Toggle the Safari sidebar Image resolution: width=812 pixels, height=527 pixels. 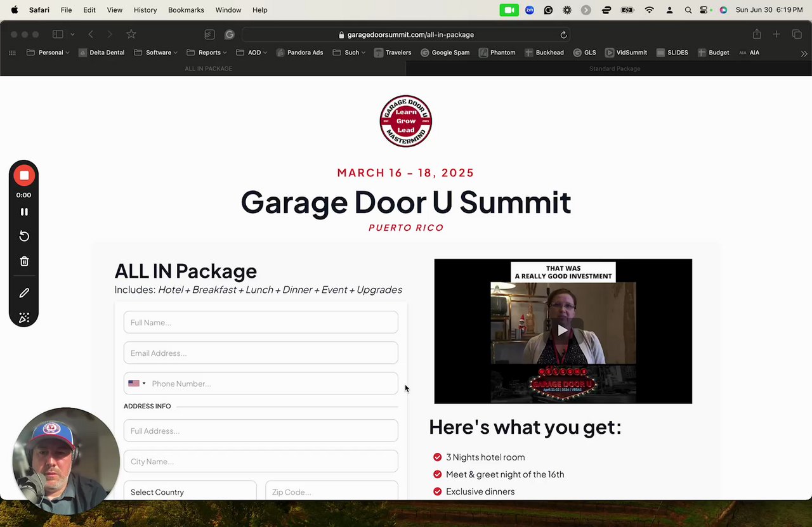click(x=58, y=34)
